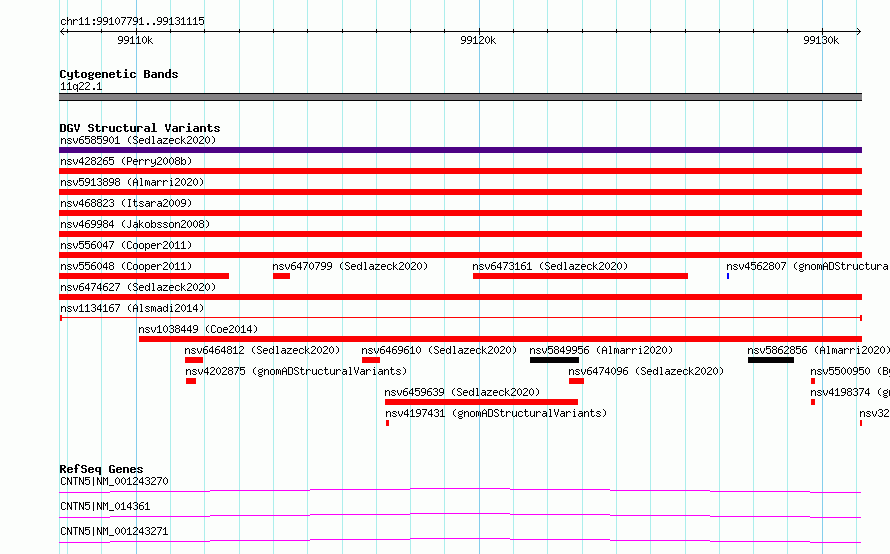The image size is (890, 554).
Task: Open the nsv468823 (Itsara2009) label
Action: pos(126,203)
